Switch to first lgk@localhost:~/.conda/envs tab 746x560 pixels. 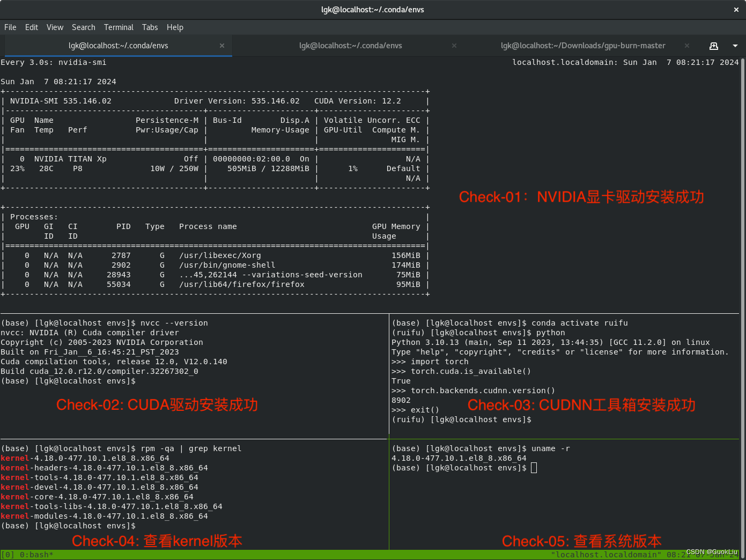point(118,46)
